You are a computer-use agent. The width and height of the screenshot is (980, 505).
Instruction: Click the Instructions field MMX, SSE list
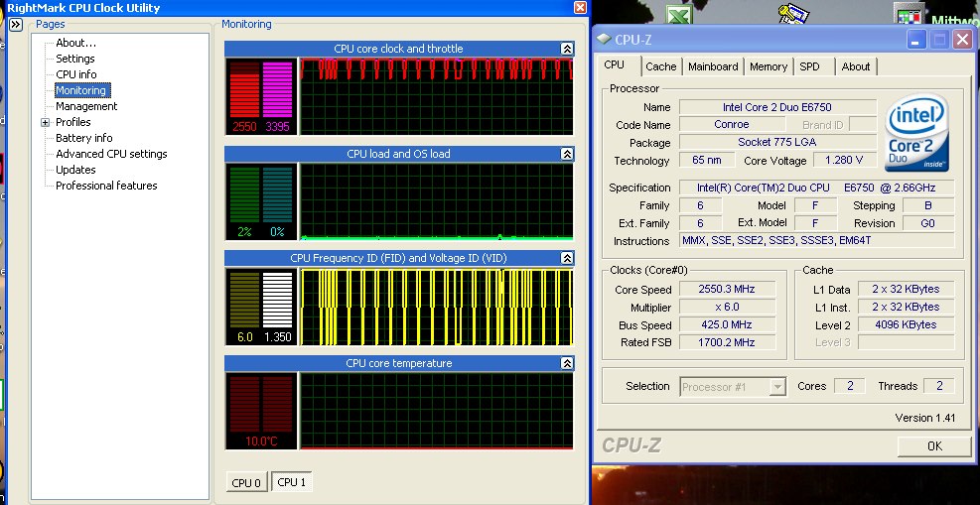point(817,240)
